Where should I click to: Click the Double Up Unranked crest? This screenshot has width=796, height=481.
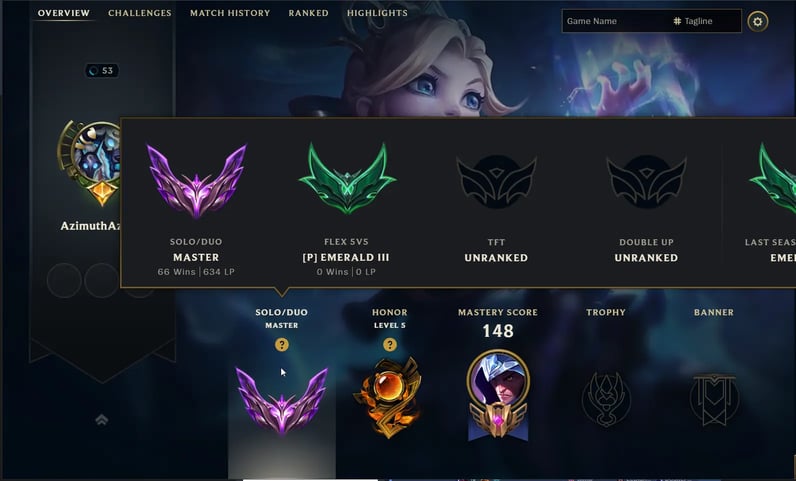click(646, 182)
